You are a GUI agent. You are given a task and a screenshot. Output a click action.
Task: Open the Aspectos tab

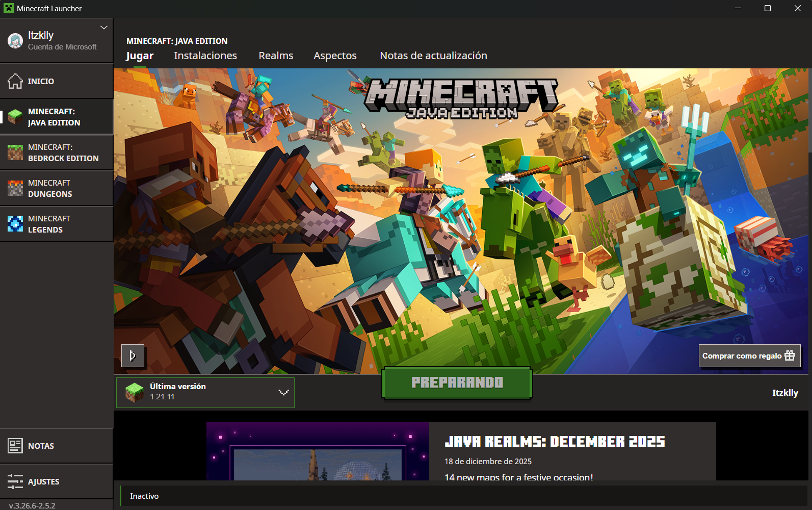pyautogui.click(x=335, y=56)
